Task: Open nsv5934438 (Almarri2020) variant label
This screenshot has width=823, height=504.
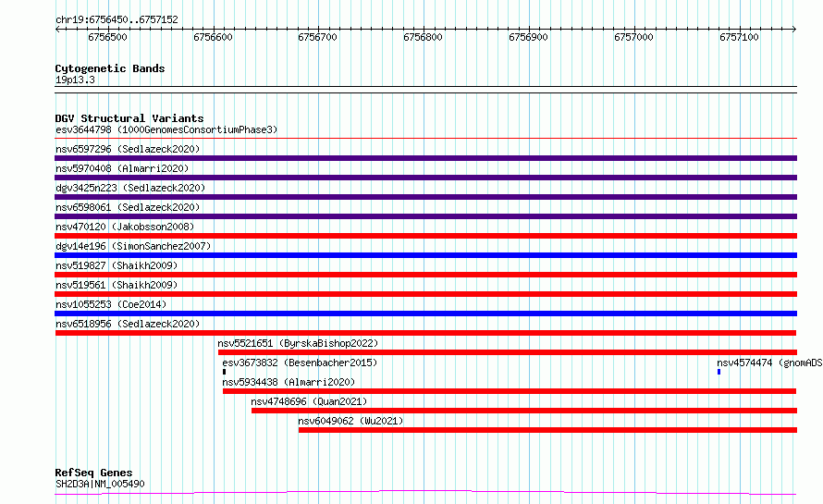Action: 289,382
